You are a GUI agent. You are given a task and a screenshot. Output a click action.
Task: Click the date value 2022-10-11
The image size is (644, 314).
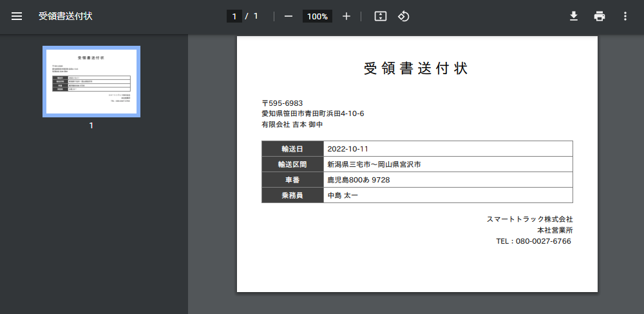point(348,149)
